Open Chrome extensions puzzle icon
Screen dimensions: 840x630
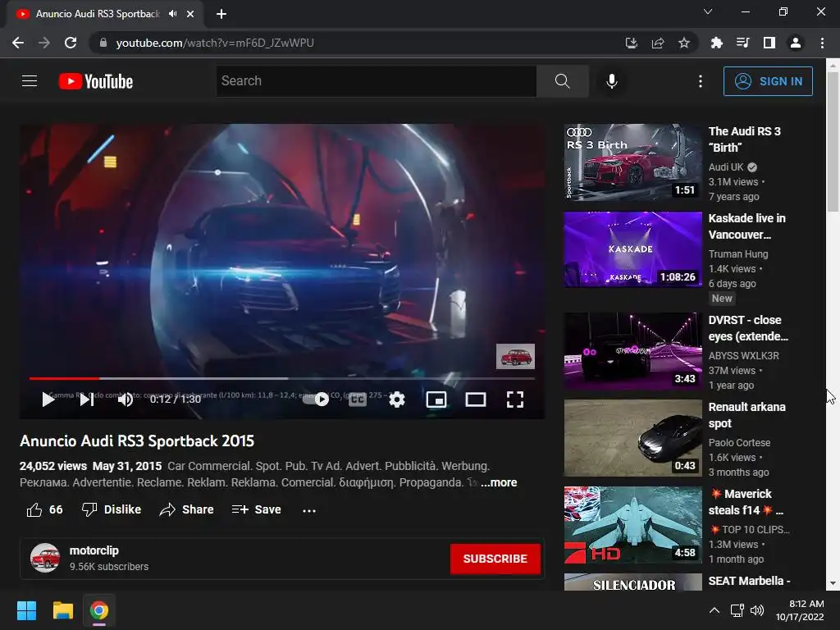[716, 43]
